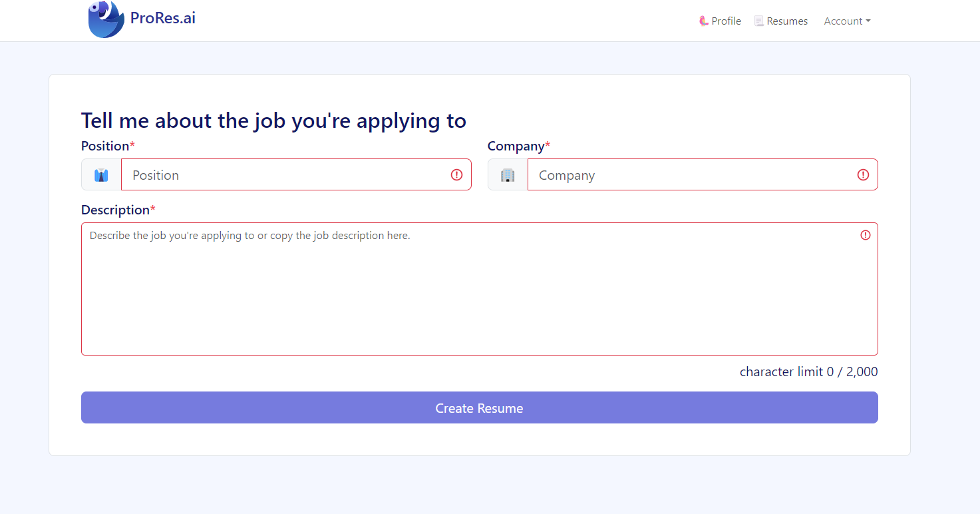Click the building icon in the Company field
Screen dimensions: 980x514
[x=508, y=174]
